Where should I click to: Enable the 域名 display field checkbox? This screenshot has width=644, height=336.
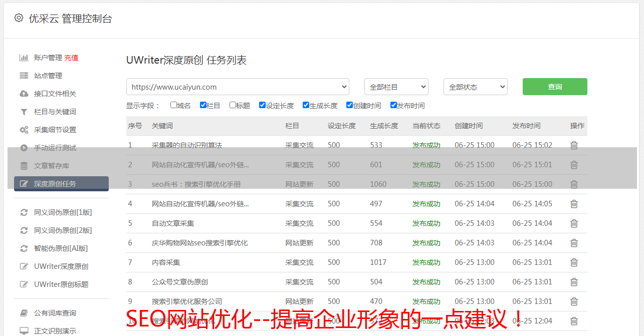click(x=173, y=105)
